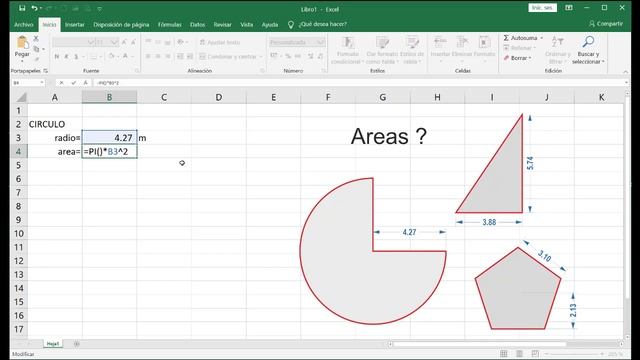Screen dimensions: 640x360
Task: Toggle italic (K) formatting
Action: 66,56
